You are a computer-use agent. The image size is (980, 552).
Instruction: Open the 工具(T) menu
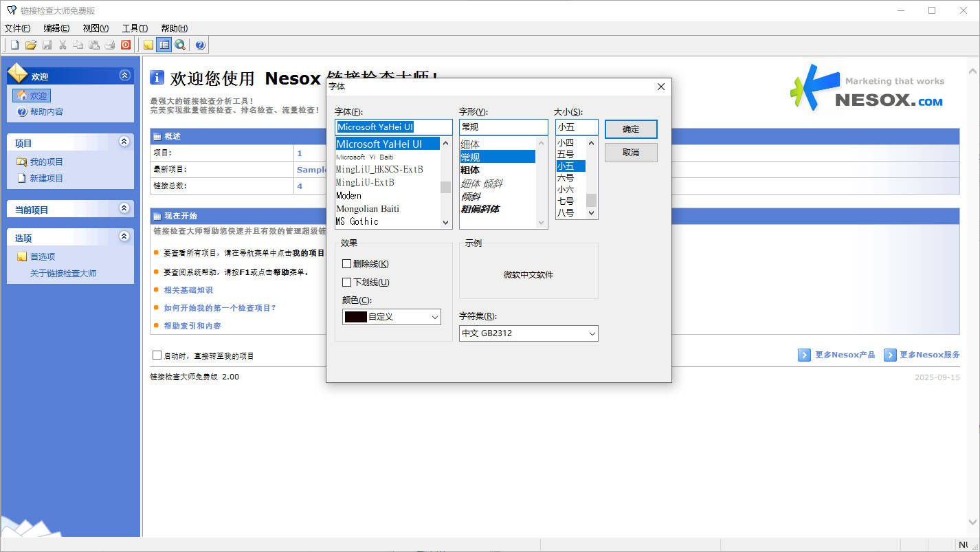pos(135,28)
